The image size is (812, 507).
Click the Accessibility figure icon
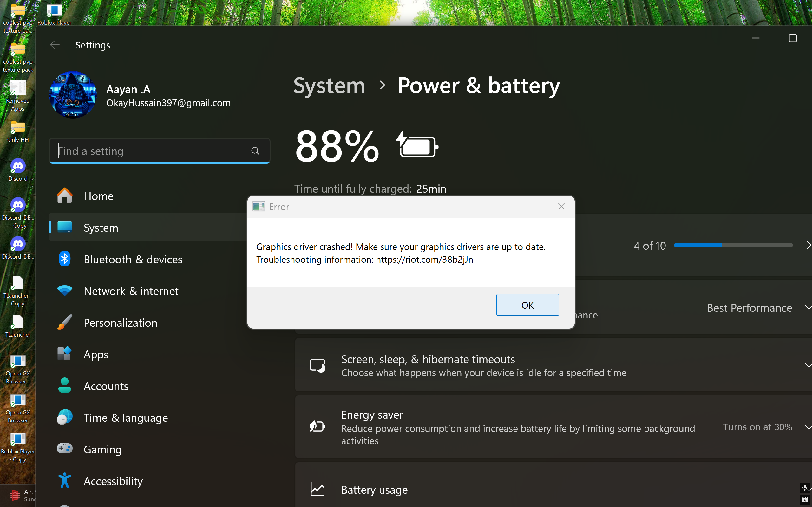[64, 481]
